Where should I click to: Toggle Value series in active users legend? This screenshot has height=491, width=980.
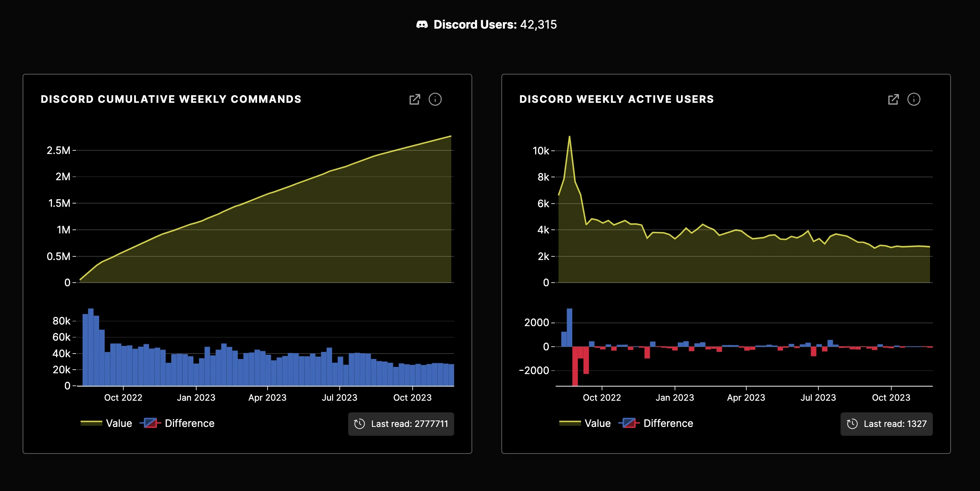[598, 423]
